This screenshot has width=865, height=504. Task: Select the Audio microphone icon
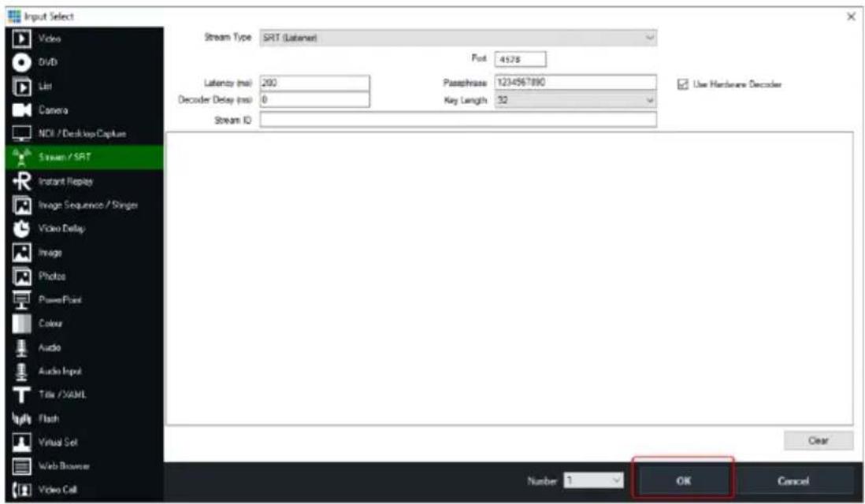21,347
